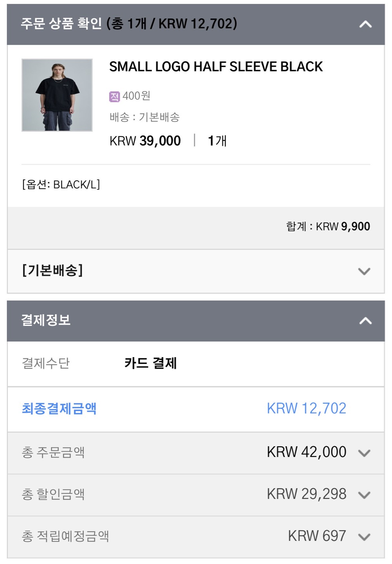Viewport: 392px width, 564px height.
Task: Expand 총 할인금액 KRW 29,298 breakdown
Action: pyautogui.click(x=364, y=495)
